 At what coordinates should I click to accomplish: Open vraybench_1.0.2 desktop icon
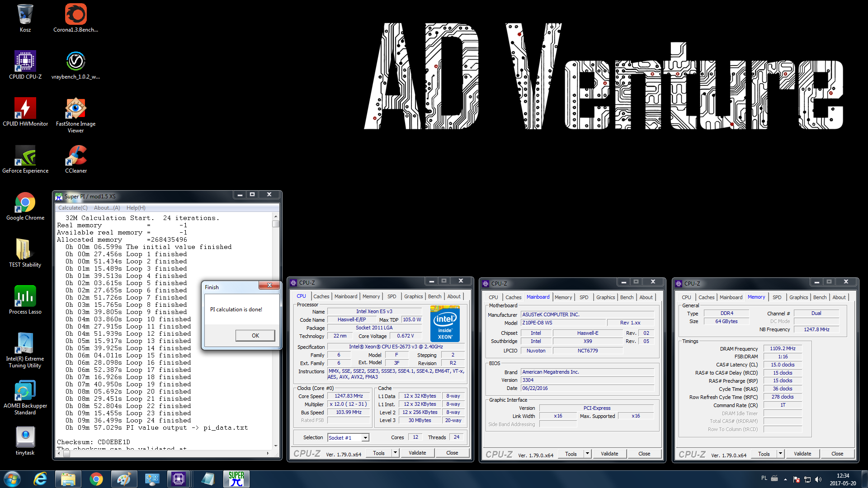(75, 65)
